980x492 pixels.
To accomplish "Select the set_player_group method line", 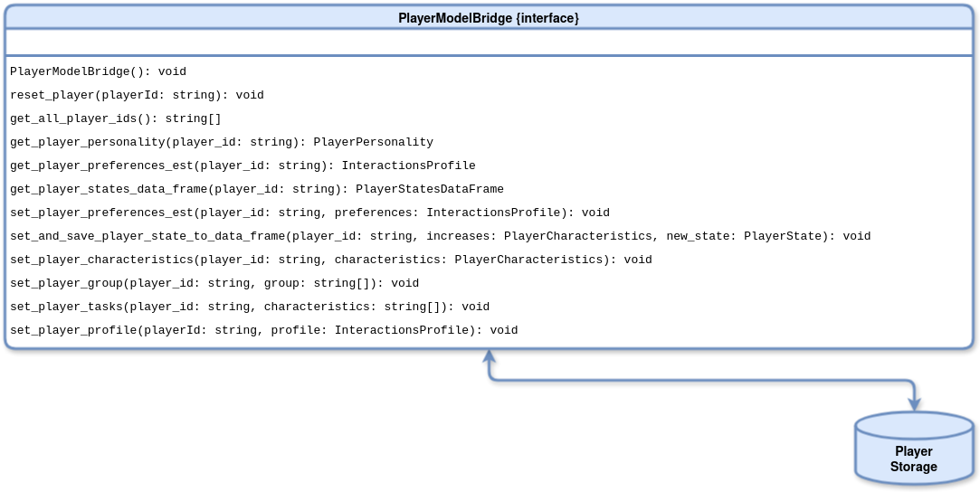I will click(x=214, y=283).
